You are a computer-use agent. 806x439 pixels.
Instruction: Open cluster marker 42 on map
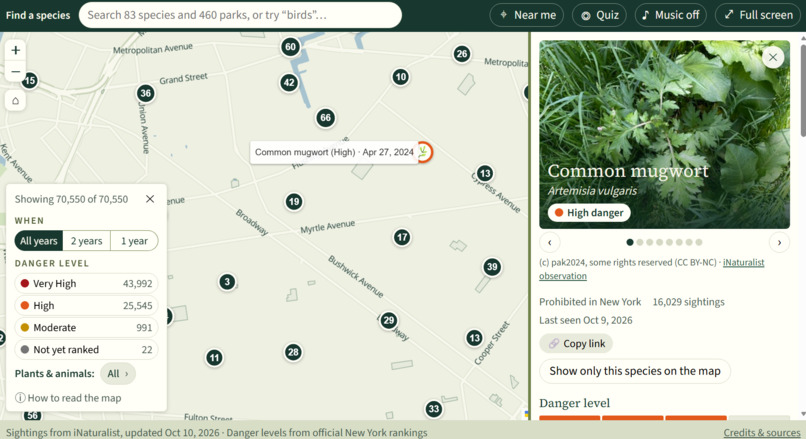click(x=289, y=83)
